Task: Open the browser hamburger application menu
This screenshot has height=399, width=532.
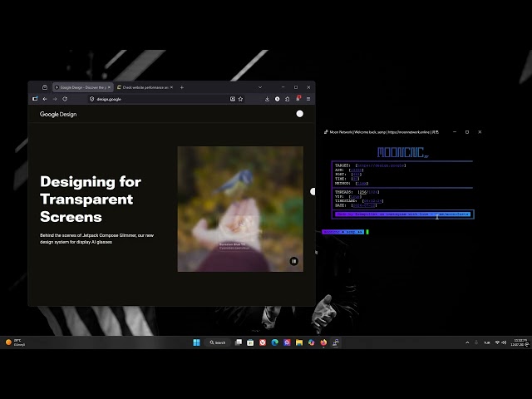Action: (308, 99)
